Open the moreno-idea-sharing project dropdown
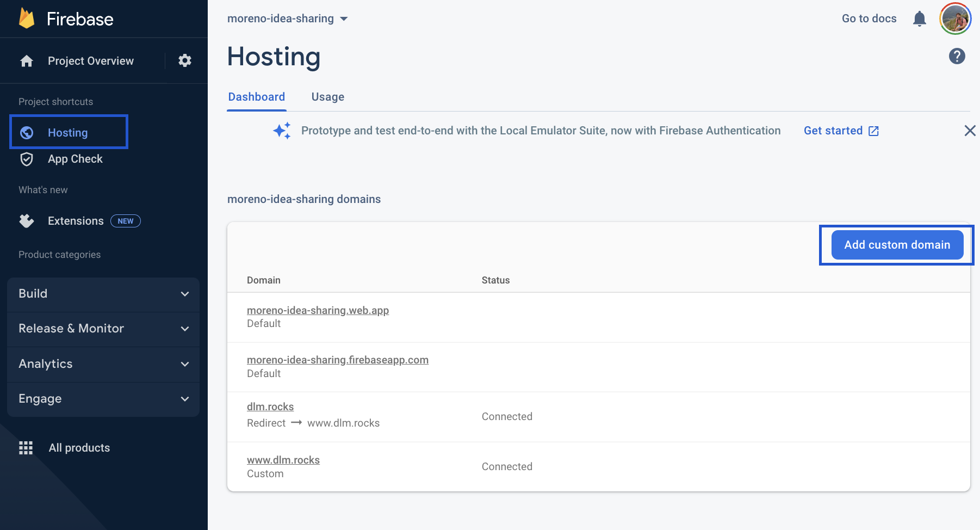980x530 pixels. pos(287,19)
